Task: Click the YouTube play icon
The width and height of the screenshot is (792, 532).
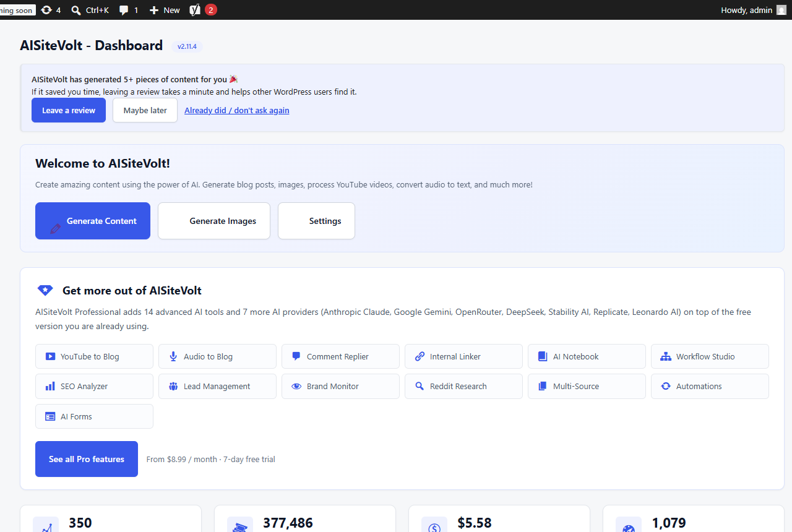Action: [x=50, y=356]
